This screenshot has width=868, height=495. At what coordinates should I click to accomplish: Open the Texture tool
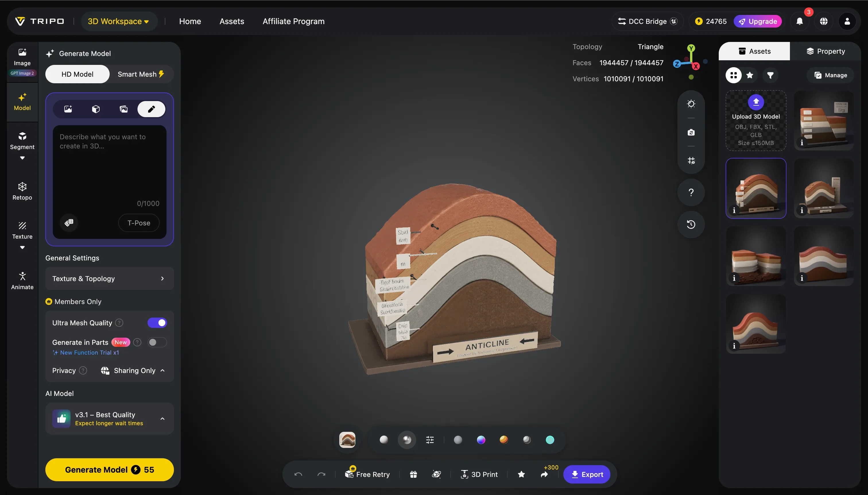click(22, 231)
